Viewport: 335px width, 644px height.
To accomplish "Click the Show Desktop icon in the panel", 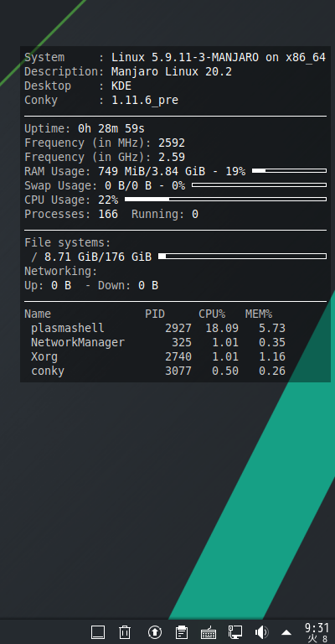I will click(x=98, y=632).
